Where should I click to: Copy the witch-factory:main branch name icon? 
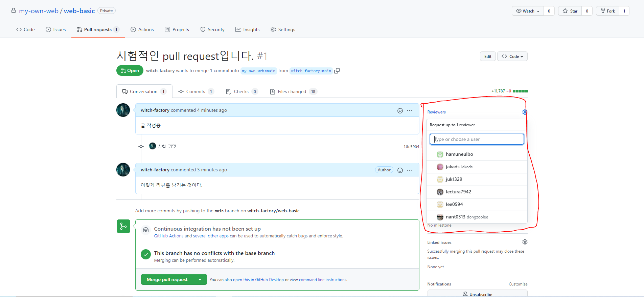coord(337,71)
